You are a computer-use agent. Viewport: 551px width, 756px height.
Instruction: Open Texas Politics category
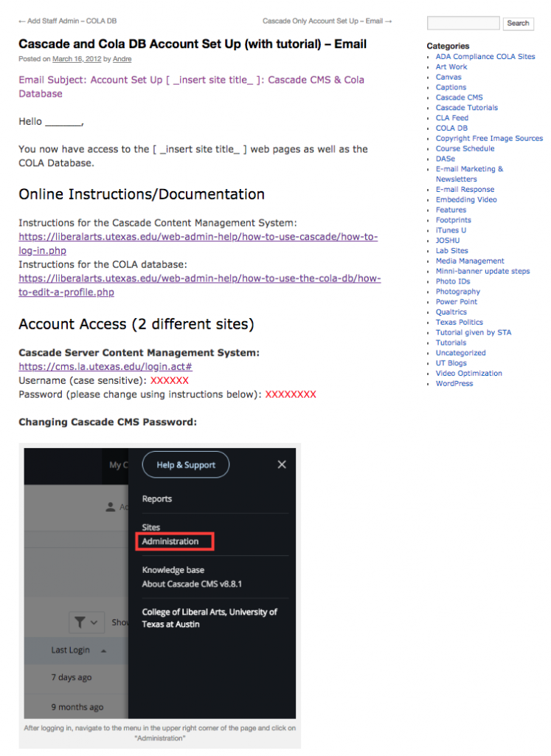(x=459, y=322)
